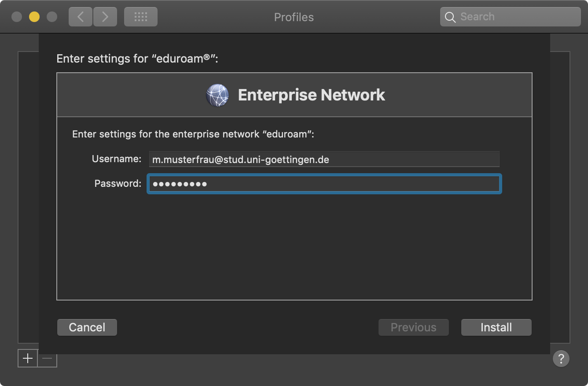Screen dimensions: 588x386
Task: Remove a profile with the minus button
Action: [x=48, y=358]
